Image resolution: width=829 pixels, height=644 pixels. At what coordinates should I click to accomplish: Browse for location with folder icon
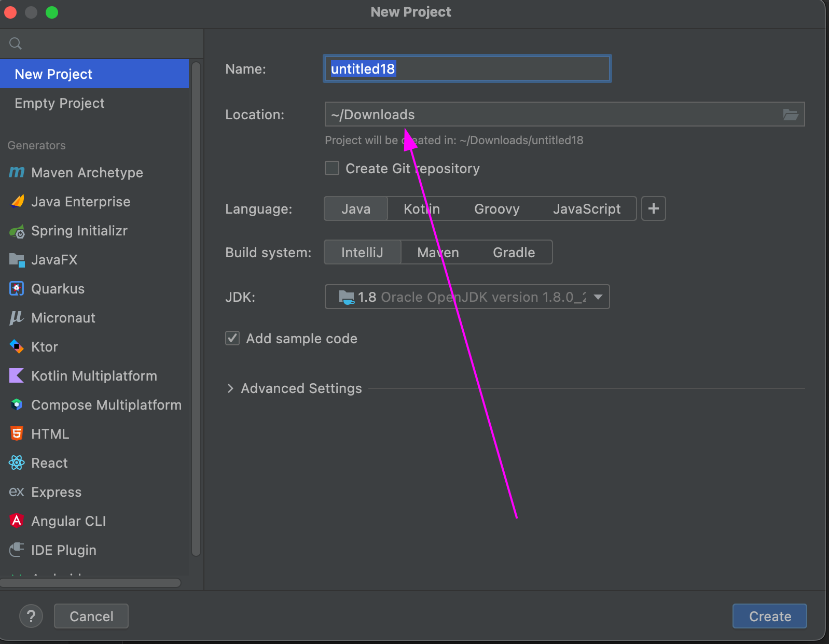(791, 115)
